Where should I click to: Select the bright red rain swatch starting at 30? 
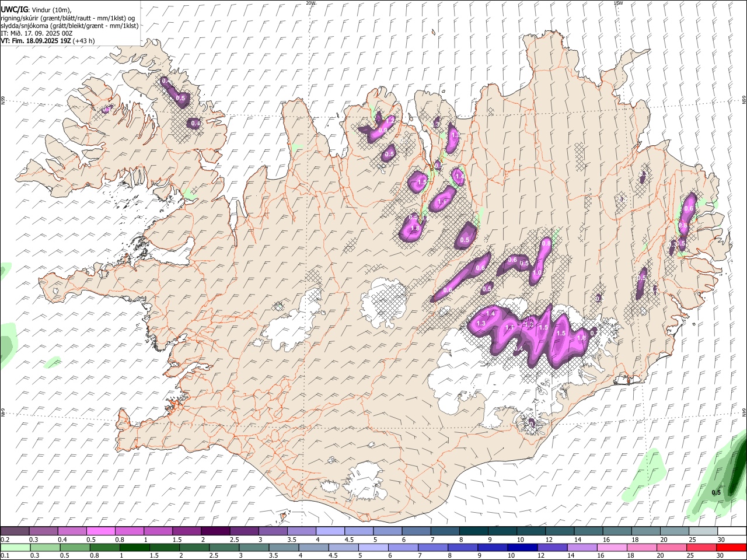pyautogui.click(x=732, y=547)
